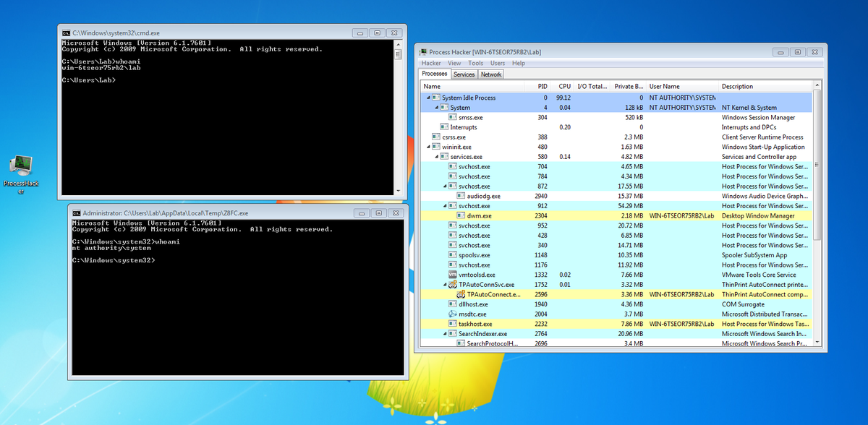Collapse the wininit.exe tree node
The width and height of the screenshot is (868, 425).
(x=428, y=147)
